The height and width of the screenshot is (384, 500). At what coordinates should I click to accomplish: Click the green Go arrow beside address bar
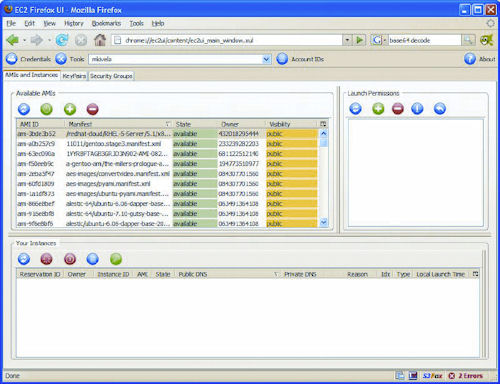point(360,40)
